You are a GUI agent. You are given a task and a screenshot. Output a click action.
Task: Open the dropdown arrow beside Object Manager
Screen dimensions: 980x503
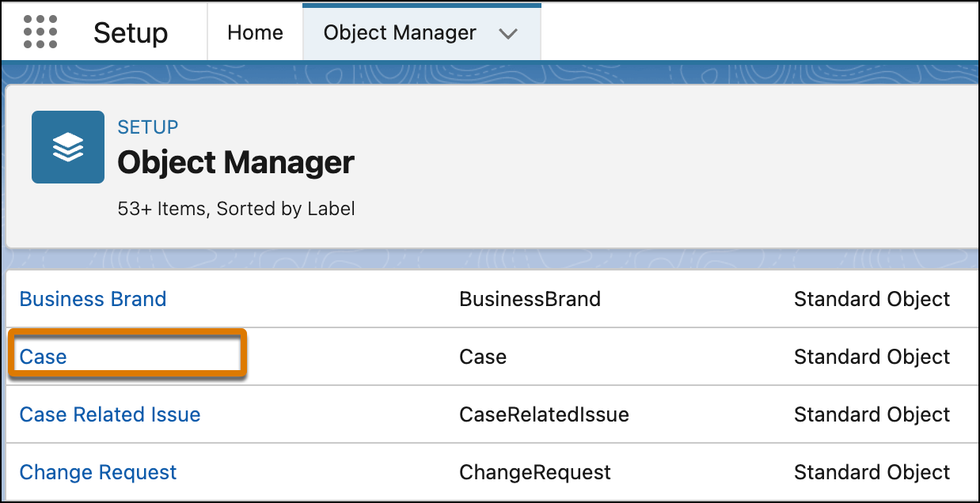pos(509,33)
